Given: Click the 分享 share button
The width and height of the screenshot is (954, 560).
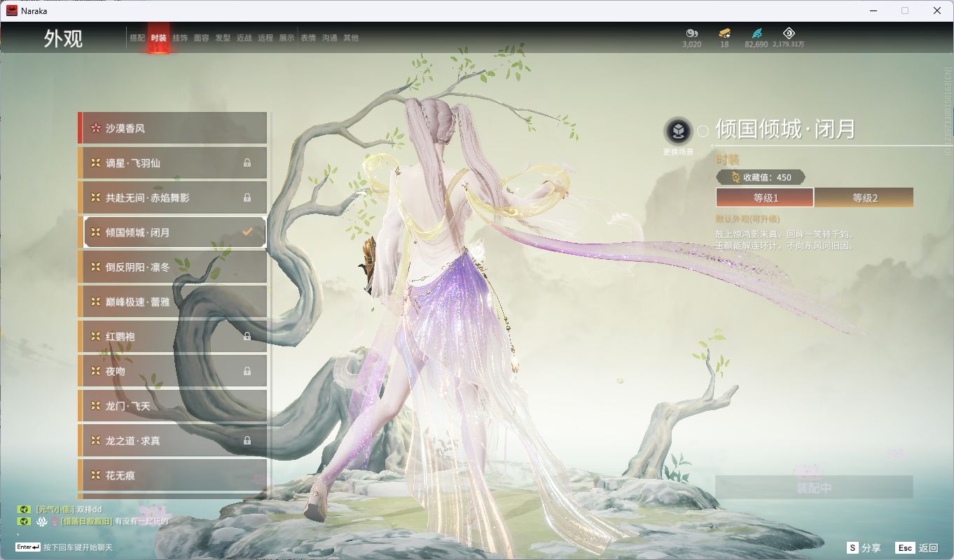Looking at the screenshot, I should pyautogui.click(x=864, y=547).
